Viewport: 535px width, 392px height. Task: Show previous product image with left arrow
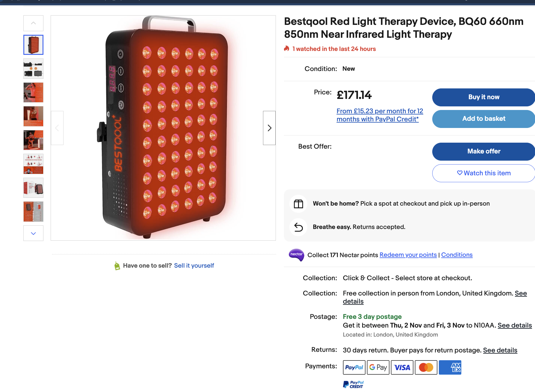57,128
